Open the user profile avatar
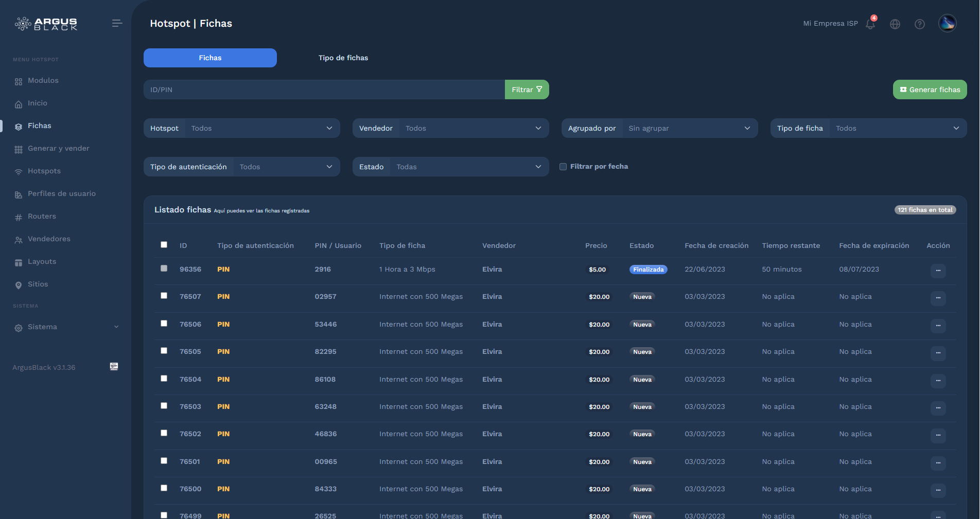980x519 pixels. pyautogui.click(x=947, y=23)
